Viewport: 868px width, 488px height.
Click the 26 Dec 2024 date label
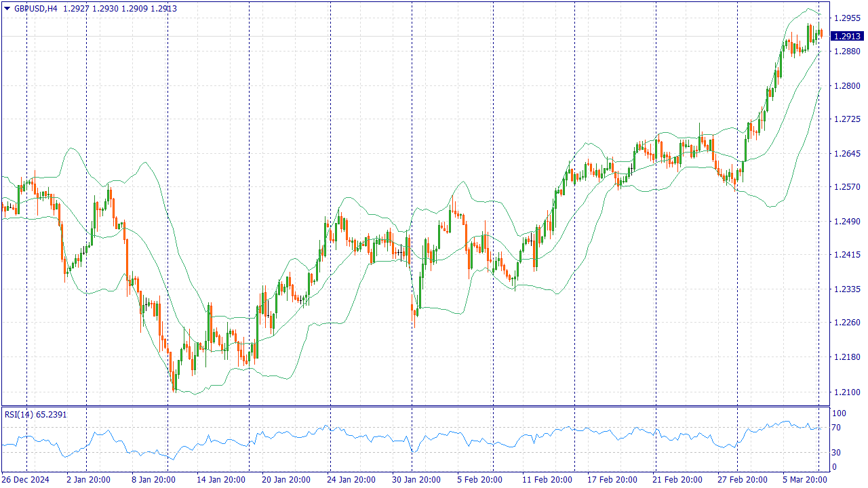click(x=26, y=480)
